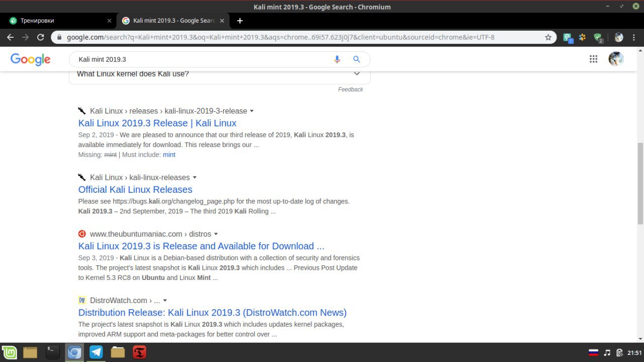Open the file manager folder in taskbar
Viewport: 644px width, 362px height.
118,352
